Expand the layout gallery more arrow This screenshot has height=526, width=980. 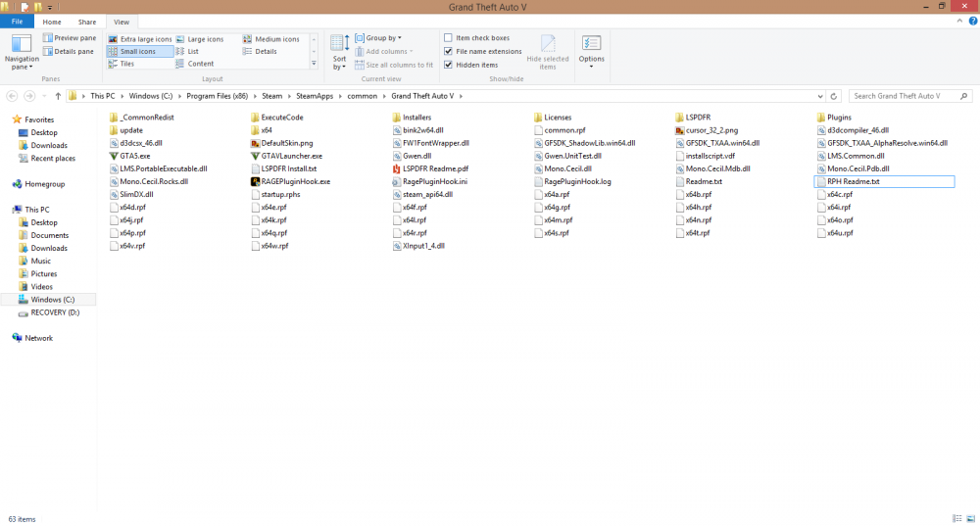[x=314, y=64]
